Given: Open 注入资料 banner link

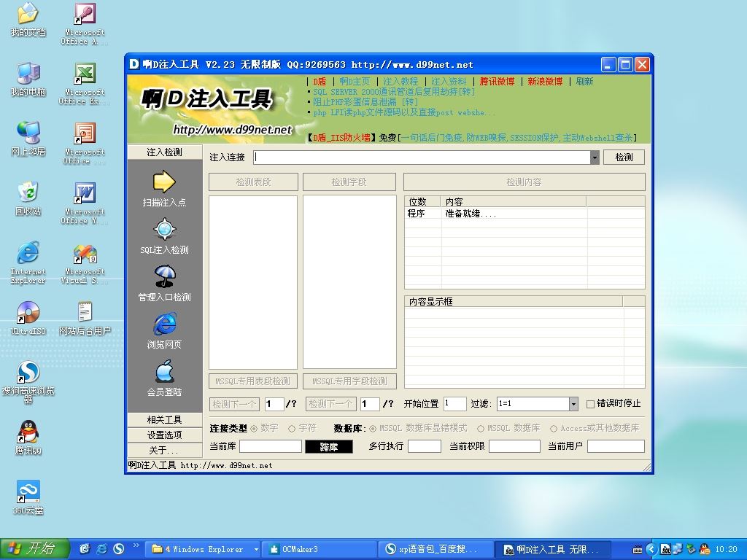Looking at the screenshot, I should (449, 82).
